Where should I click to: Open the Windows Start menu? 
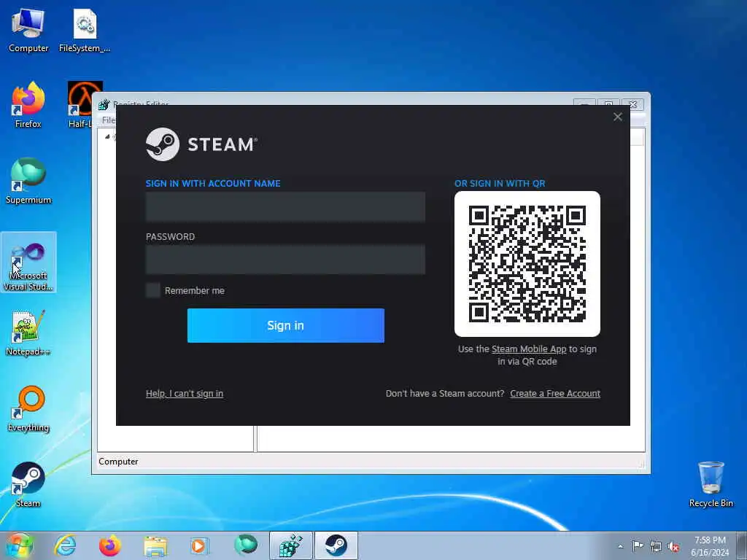click(19, 545)
